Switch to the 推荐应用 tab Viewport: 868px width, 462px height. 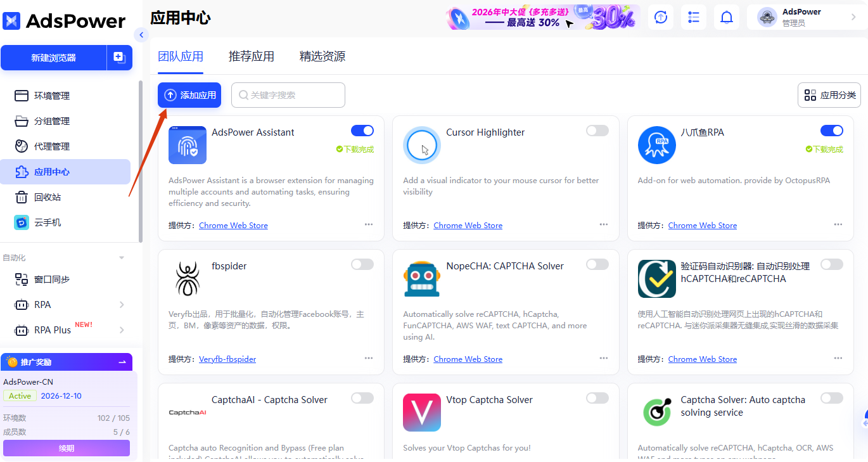252,56
